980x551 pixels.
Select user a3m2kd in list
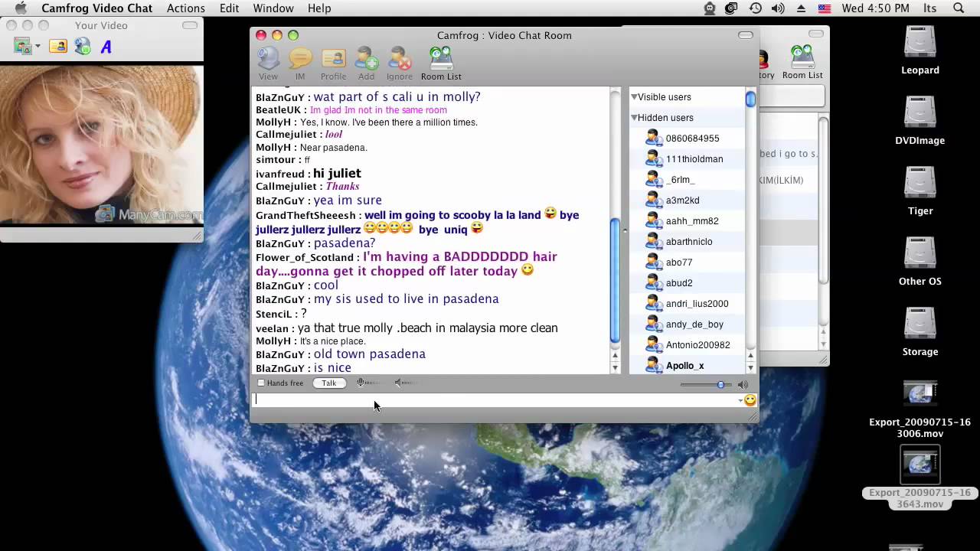pos(687,201)
